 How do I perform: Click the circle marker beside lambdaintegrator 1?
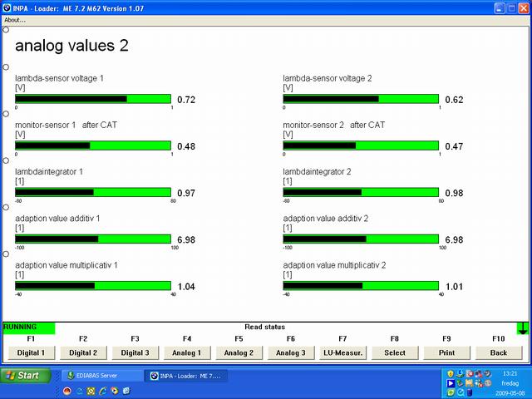[6, 160]
